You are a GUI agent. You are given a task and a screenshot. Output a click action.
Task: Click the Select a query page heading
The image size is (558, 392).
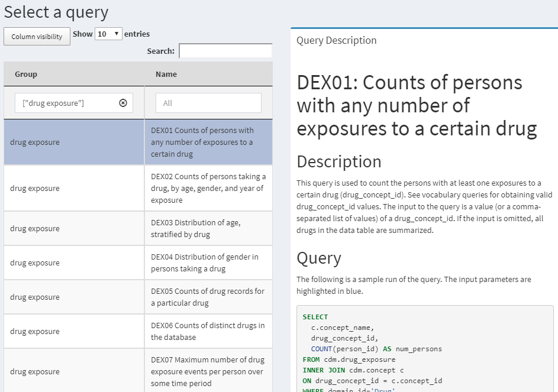(56, 12)
